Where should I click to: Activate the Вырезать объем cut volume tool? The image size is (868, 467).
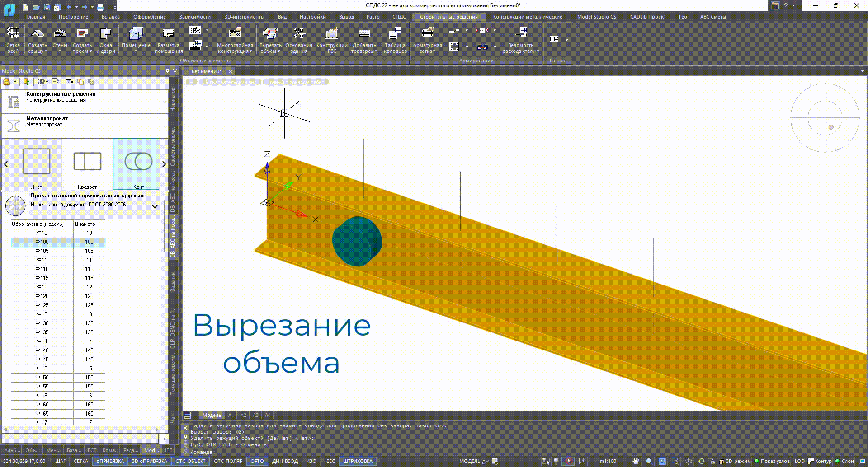[x=270, y=40]
